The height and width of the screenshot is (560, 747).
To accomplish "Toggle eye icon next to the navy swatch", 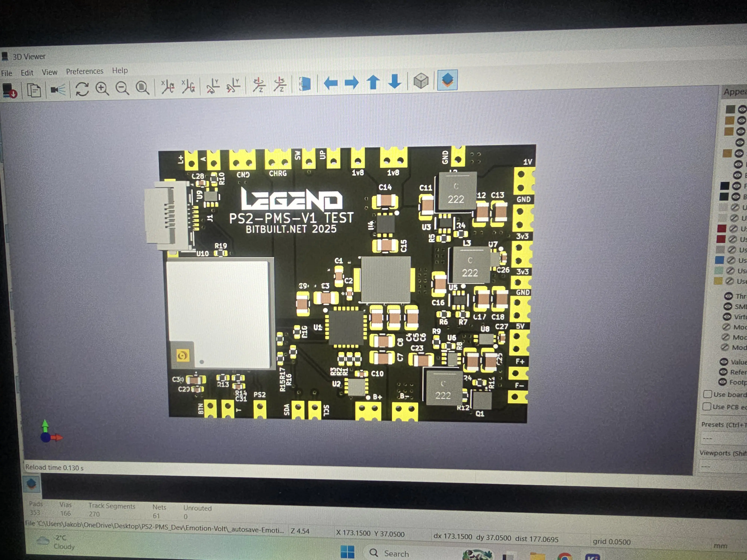I will pos(737,186).
